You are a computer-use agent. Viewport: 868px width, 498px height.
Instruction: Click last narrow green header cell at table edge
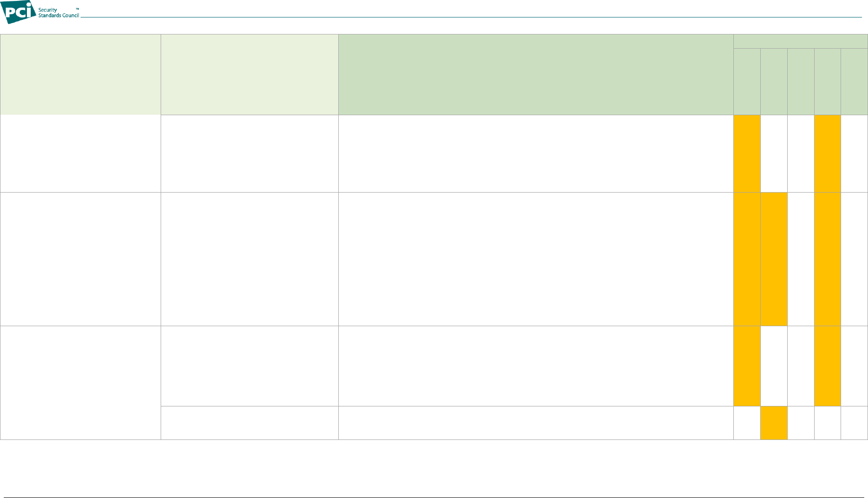854,82
